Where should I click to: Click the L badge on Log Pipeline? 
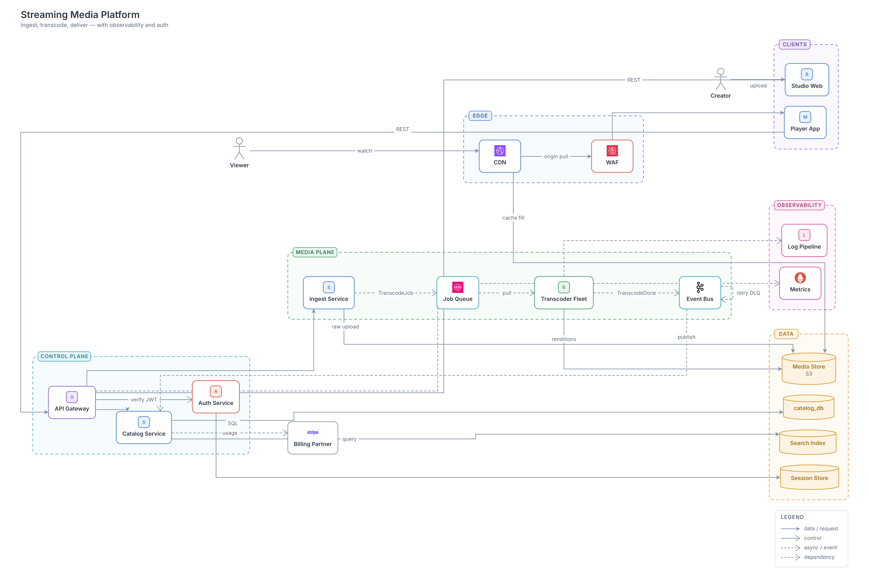click(804, 235)
